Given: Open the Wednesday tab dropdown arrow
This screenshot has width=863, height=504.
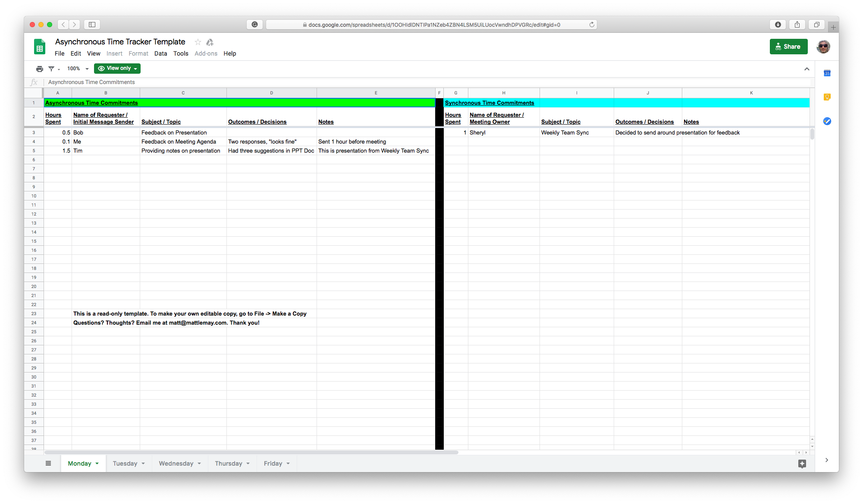Looking at the screenshot, I should 199,463.
